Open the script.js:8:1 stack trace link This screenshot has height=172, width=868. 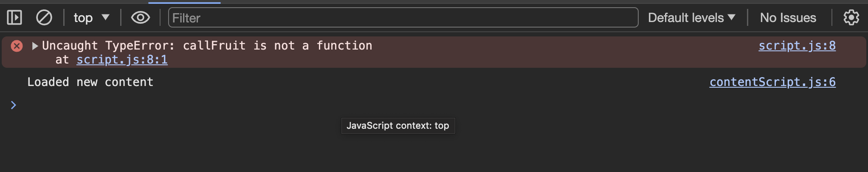tap(122, 60)
